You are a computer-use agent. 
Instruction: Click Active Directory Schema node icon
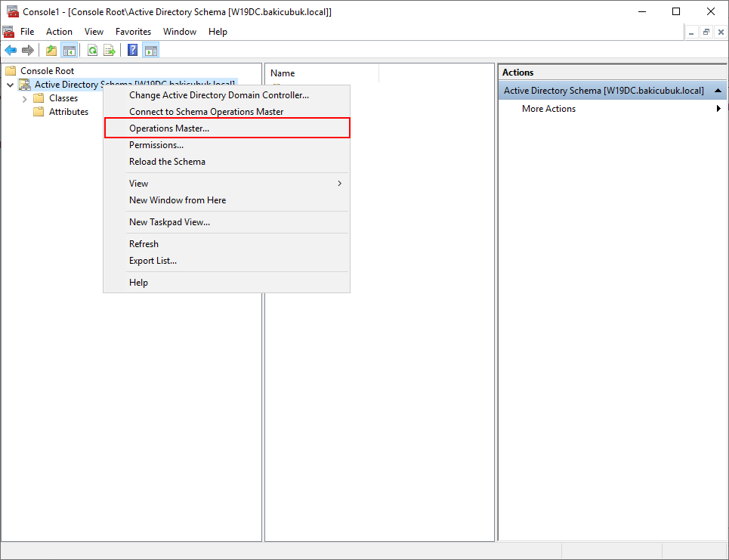pos(25,84)
